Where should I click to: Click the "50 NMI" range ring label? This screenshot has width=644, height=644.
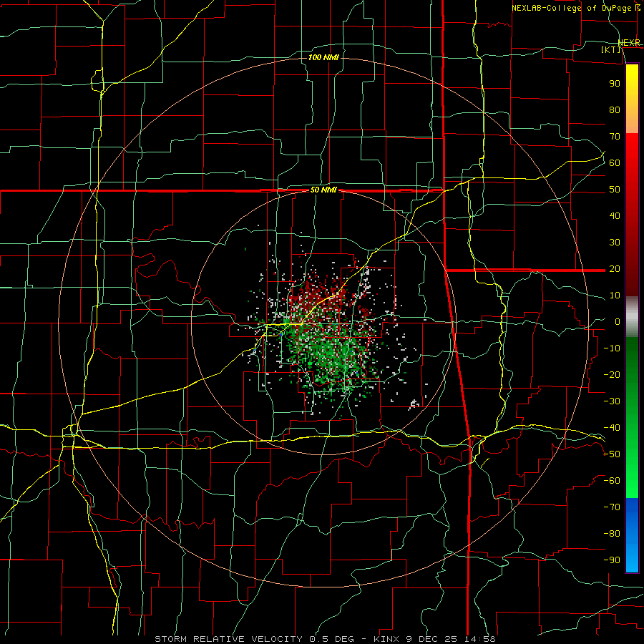pos(323,190)
